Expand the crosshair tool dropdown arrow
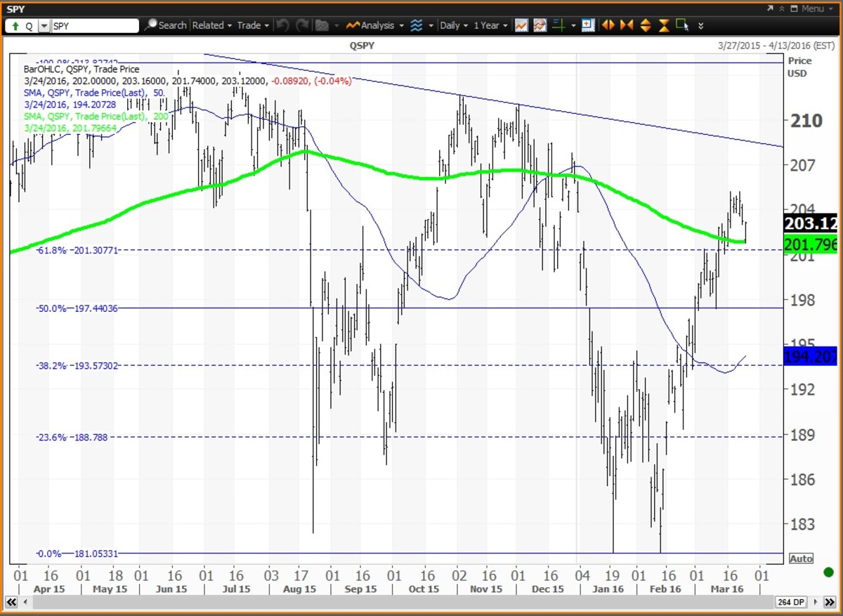The height and width of the screenshot is (616, 843). click(x=573, y=26)
